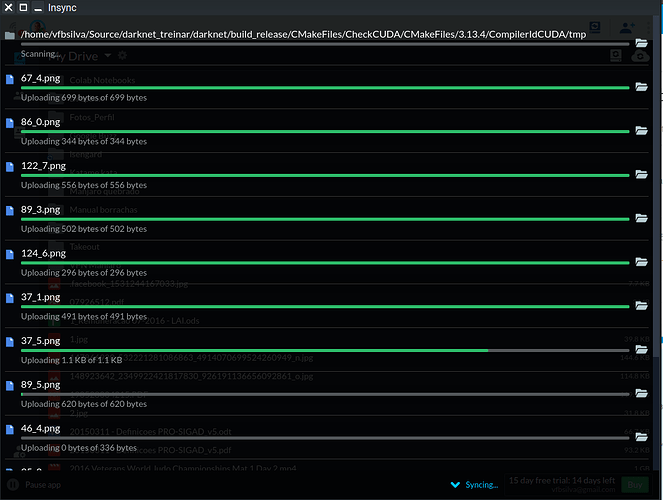Viewport: 663px width, 500px height.
Task: Select the 124_6.png file name
Action: click(x=44, y=254)
